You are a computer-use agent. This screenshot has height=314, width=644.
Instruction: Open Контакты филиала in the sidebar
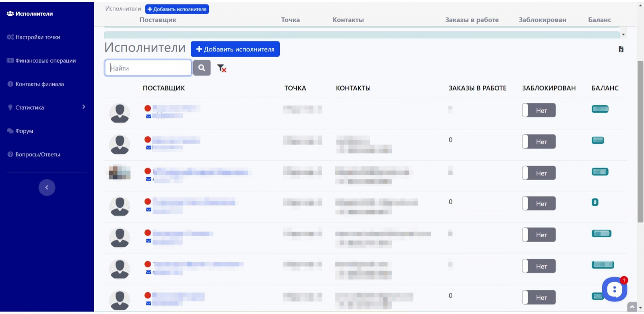point(35,84)
